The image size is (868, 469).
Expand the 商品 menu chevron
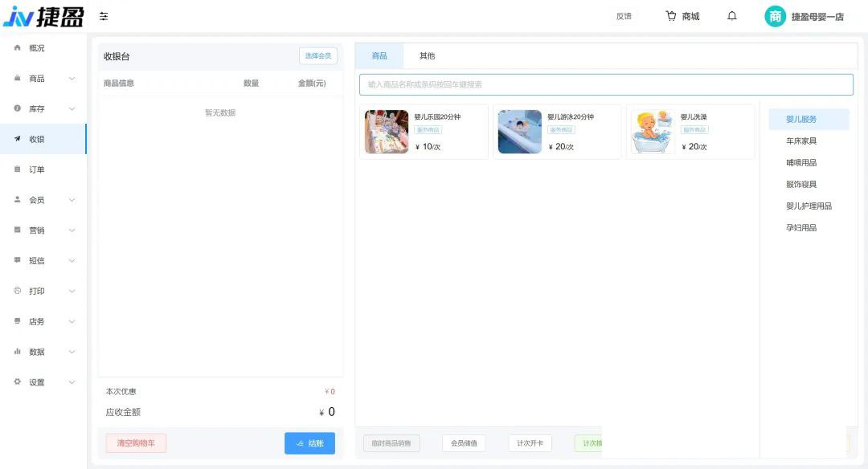[x=72, y=79]
